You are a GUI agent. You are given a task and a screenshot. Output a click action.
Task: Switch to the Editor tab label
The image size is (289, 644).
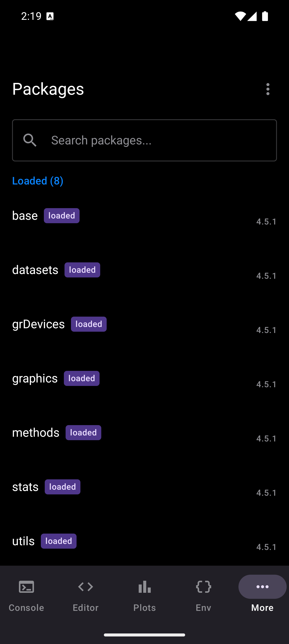click(85, 608)
